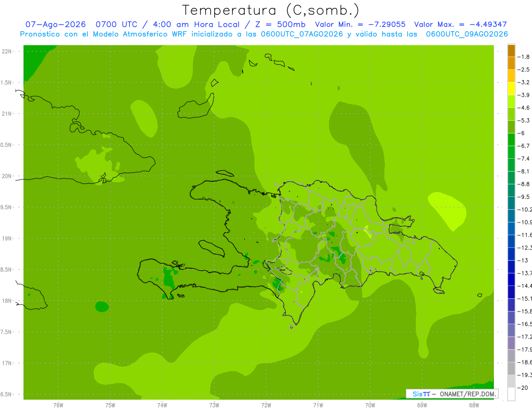Select initialization stamp "0600UTC_07AGO2026"
This screenshot has width=532, height=411.
301,34
